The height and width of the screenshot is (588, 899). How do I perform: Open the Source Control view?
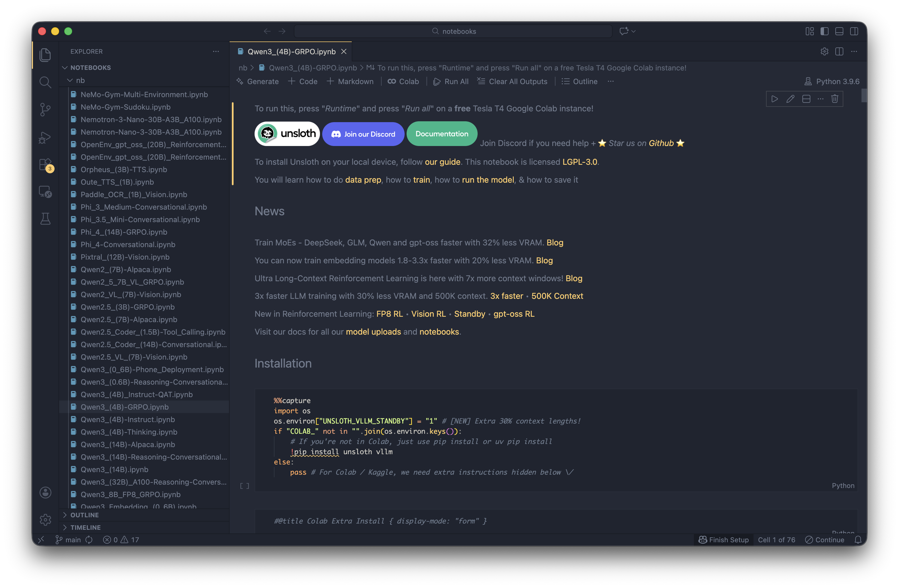pos(45,110)
